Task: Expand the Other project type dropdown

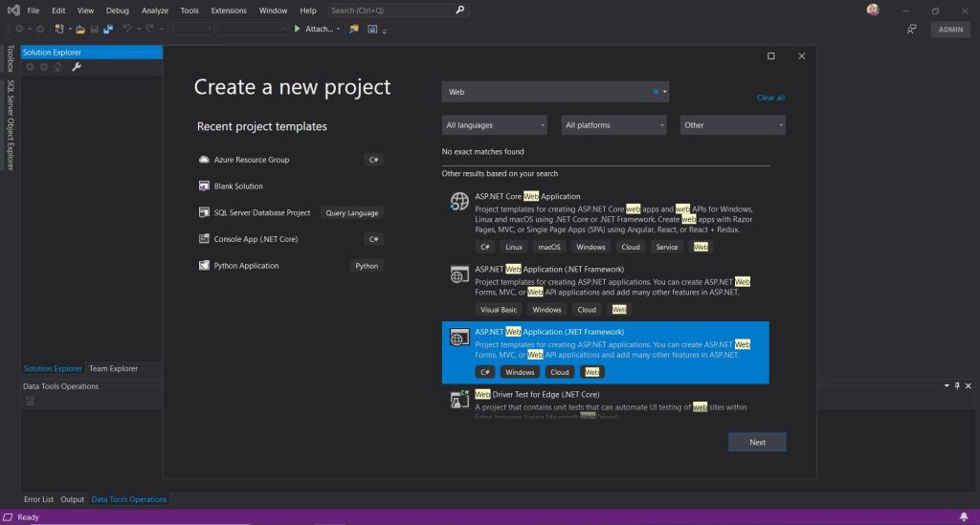Action: pos(733,125)
